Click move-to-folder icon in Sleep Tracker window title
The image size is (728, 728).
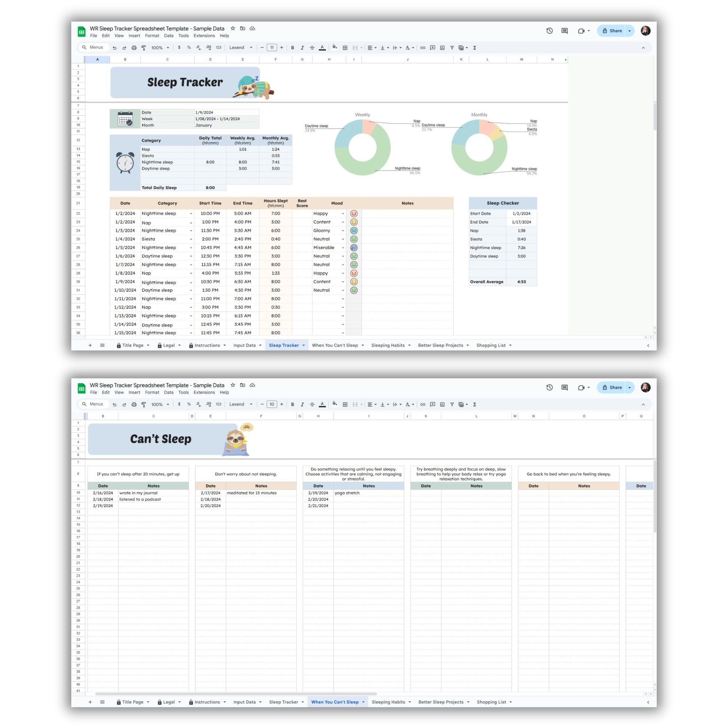[x=243, y=28]
